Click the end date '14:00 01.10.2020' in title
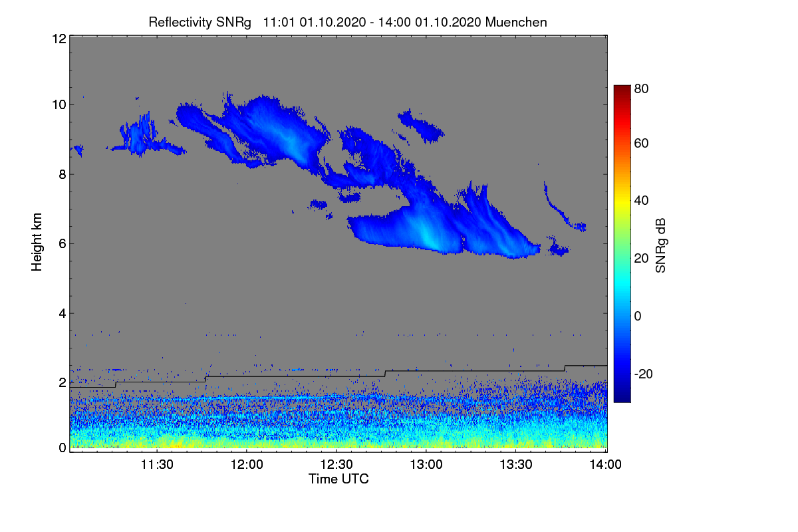This screenshot has width=798, height=532. click(430, 22)
